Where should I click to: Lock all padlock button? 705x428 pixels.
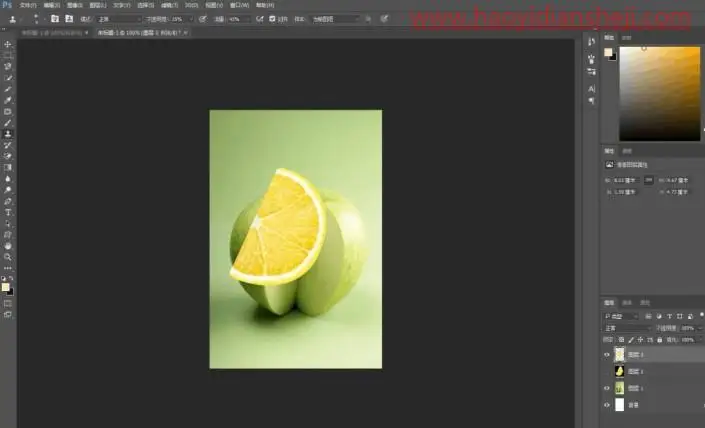point(660,340)
